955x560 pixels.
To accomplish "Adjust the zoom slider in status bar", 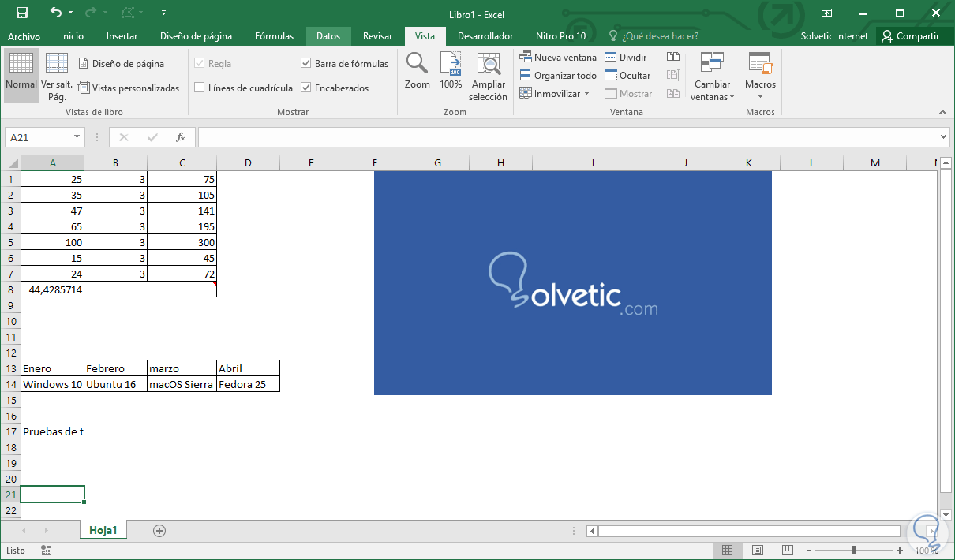I will pos(854,551).
